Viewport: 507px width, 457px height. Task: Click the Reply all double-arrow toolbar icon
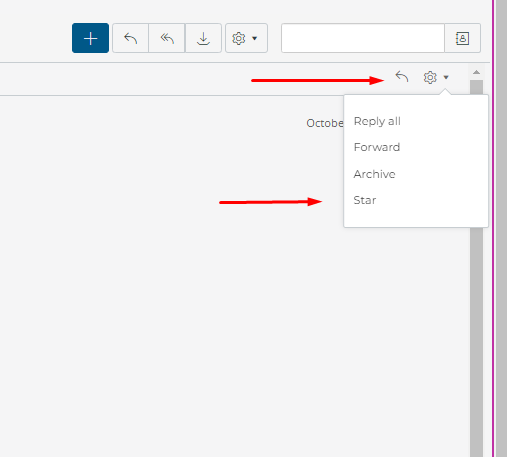pos(167,38)
